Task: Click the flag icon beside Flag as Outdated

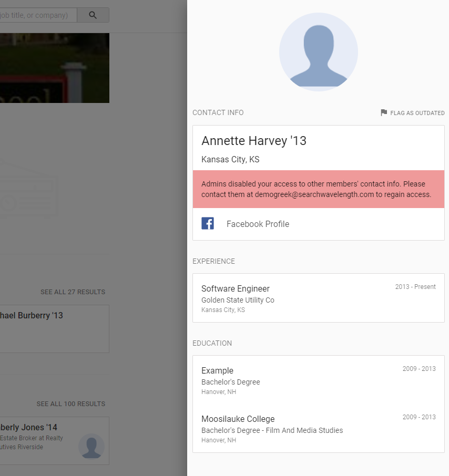Action: [384, 113]
